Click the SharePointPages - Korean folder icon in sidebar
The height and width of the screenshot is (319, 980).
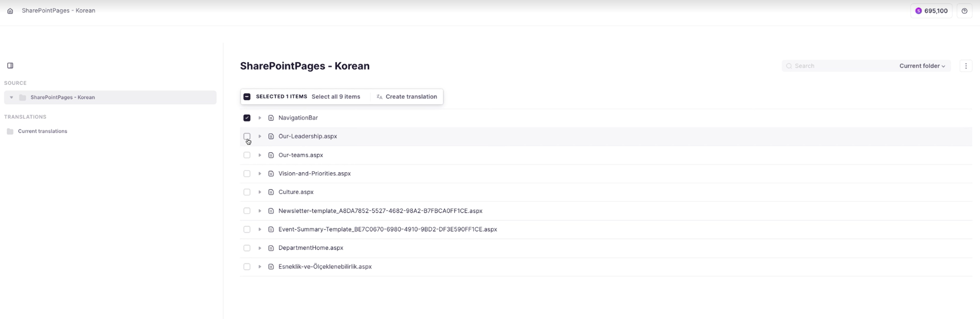[22, 98]
